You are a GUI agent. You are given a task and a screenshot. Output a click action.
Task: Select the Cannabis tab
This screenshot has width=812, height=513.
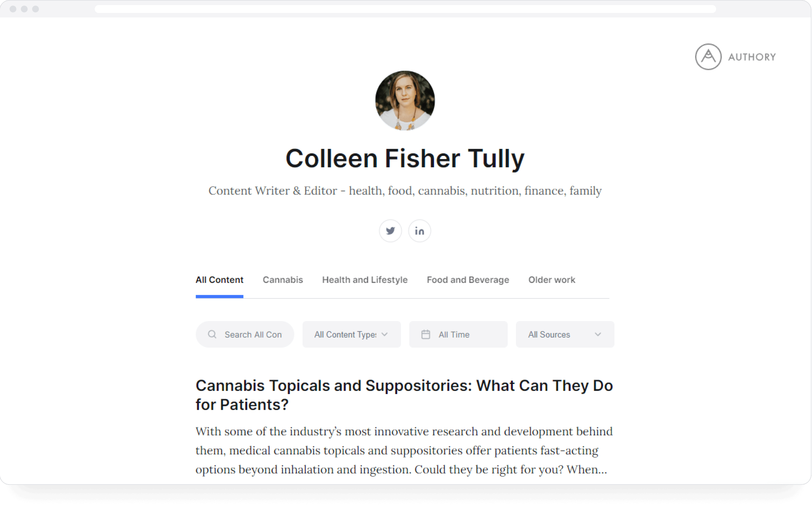pos(282,280)
